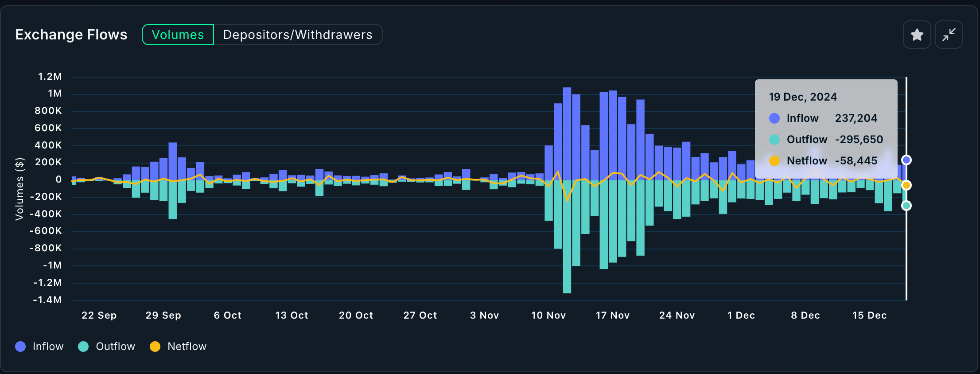
Task: Click the star favorite icon
Action: tap(917, 35)
